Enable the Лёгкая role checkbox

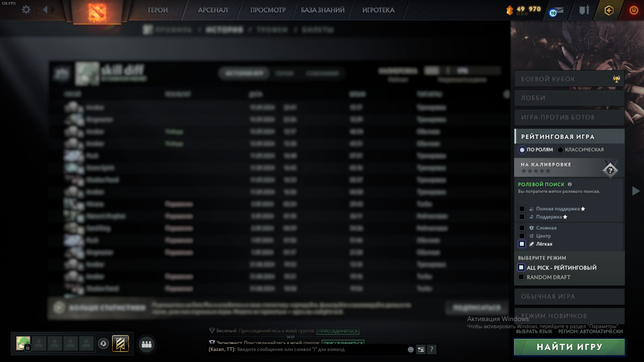(x=522, y=244)
